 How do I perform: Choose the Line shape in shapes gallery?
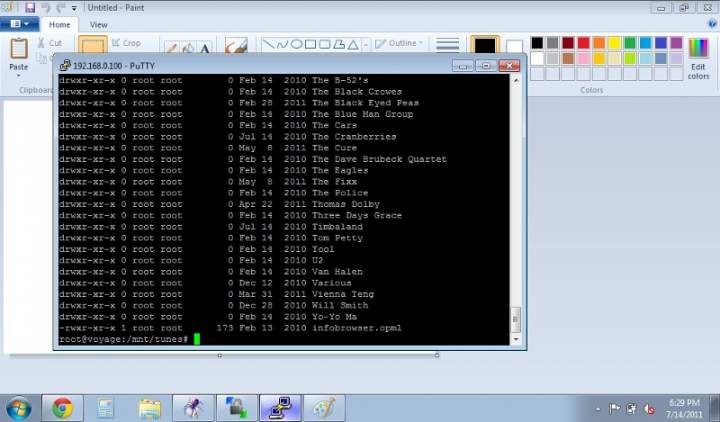coord(269,44)
